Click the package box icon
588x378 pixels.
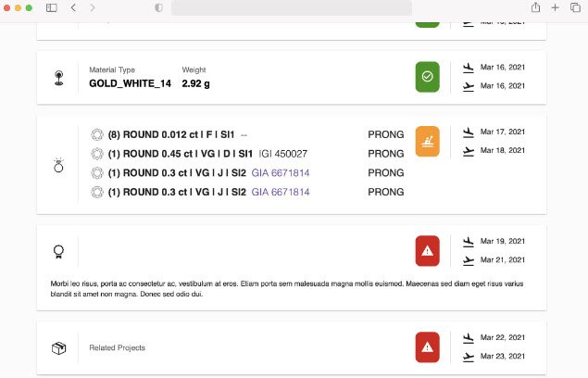tap(59, 348)
